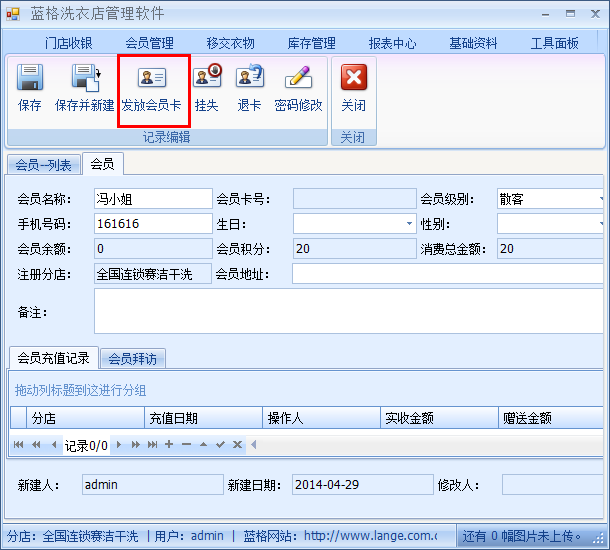Open the 基础资料 menu

tap(473, 43)
